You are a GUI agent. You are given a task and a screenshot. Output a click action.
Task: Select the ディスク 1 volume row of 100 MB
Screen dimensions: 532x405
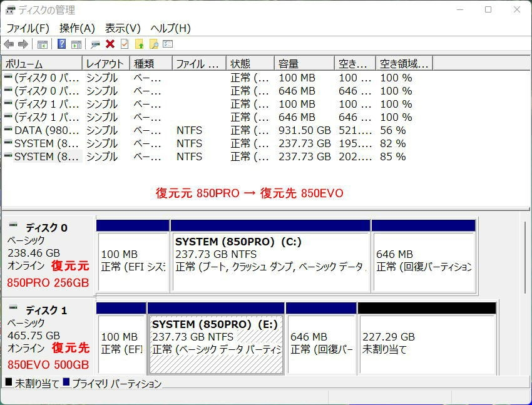[x=217, y=104]
